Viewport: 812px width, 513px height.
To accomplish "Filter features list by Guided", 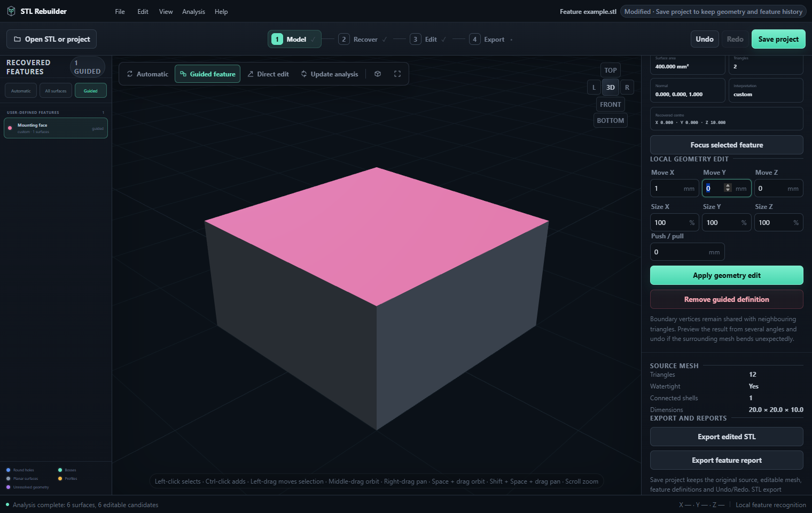I will click(91, 91).
